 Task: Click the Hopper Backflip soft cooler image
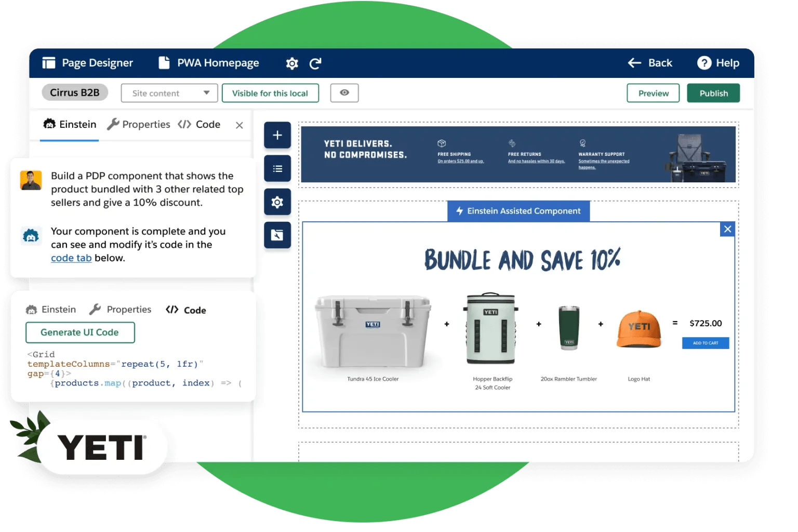tap(491, 328)
